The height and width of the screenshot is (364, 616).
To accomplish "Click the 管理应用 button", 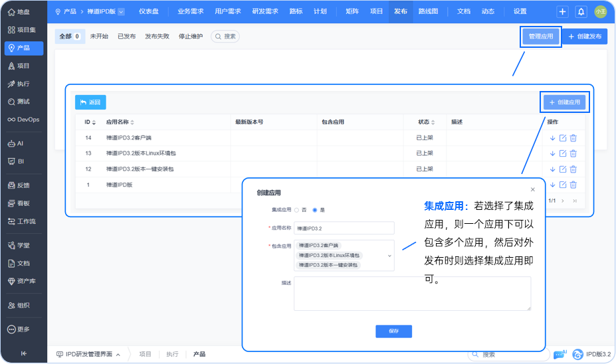I will click(x=540, y=37).
